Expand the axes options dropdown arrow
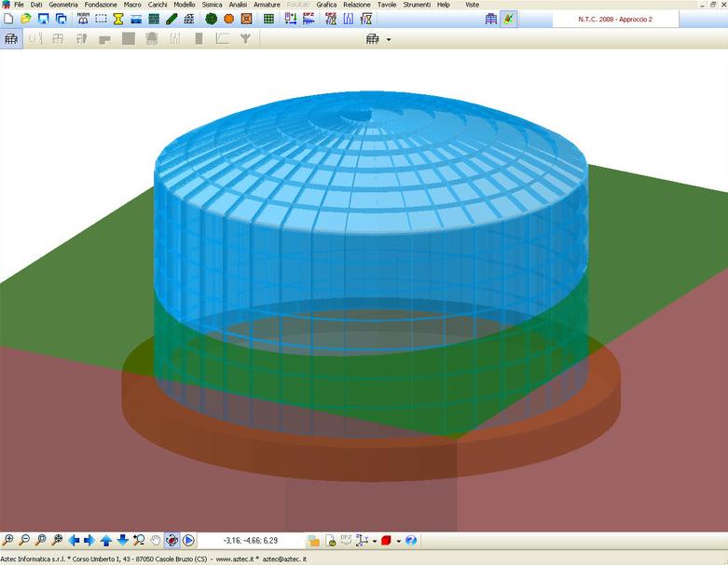Image resolution: width=728 pixels, height=565 pixels. point(374,541)
